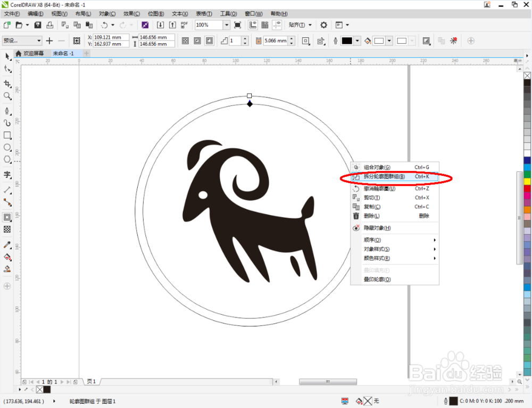
Task: Select the Rectangle tool
Action: 7,135
